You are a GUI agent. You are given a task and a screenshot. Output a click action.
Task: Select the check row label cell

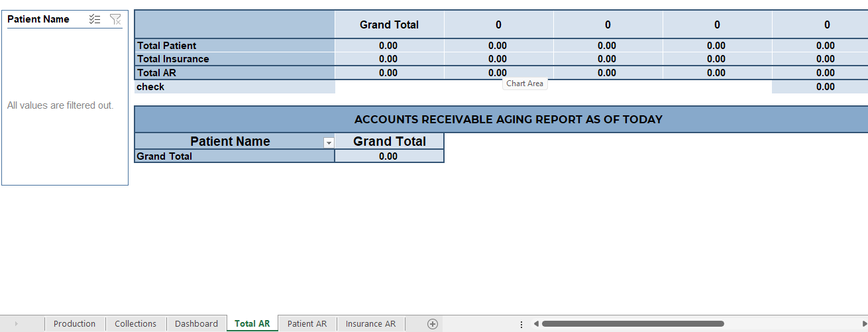(235, 87)
